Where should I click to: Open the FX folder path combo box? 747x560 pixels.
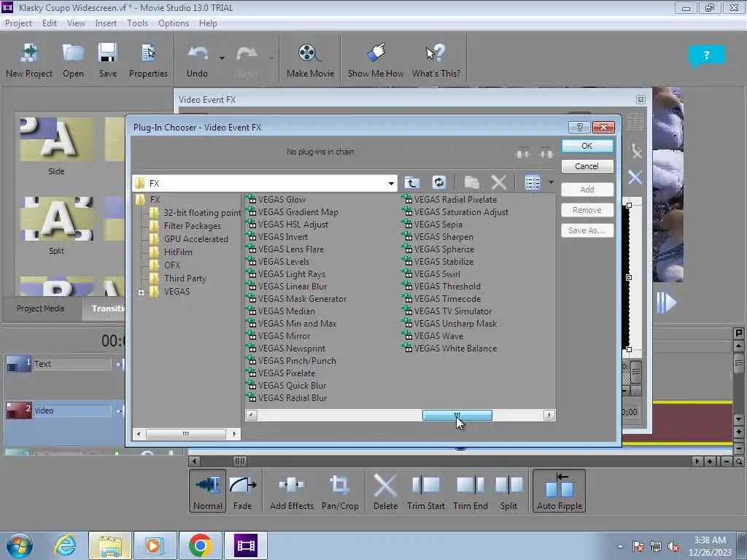(265, 183)
